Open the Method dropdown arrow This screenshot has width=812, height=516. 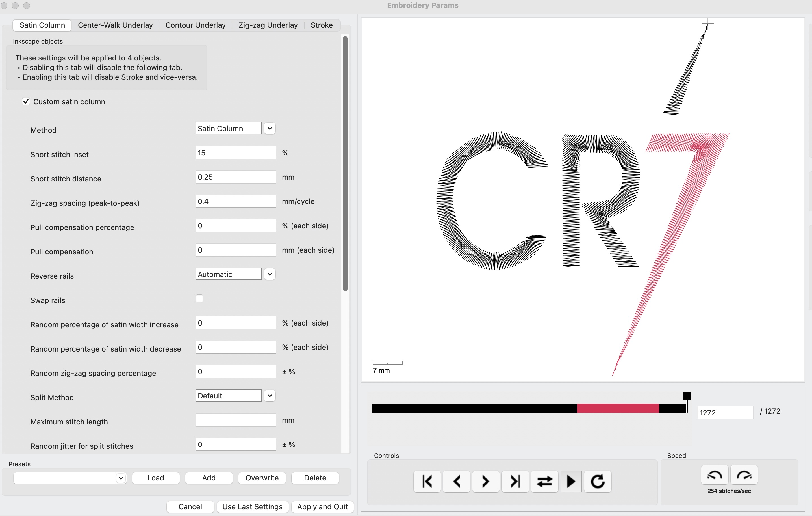tap(270, 129)
